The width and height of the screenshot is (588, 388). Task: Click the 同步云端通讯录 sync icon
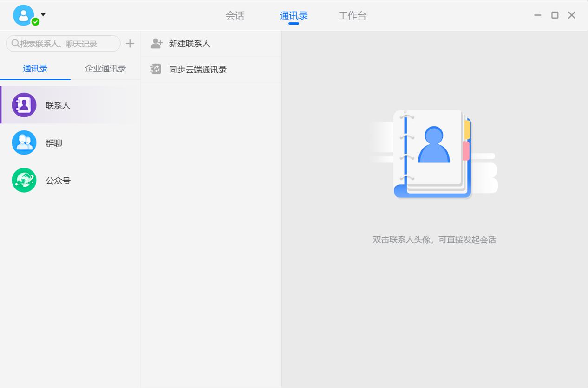(156, 70)
